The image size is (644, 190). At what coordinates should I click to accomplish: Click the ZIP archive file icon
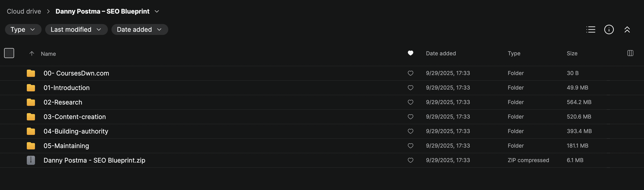[x=31, y=160]
